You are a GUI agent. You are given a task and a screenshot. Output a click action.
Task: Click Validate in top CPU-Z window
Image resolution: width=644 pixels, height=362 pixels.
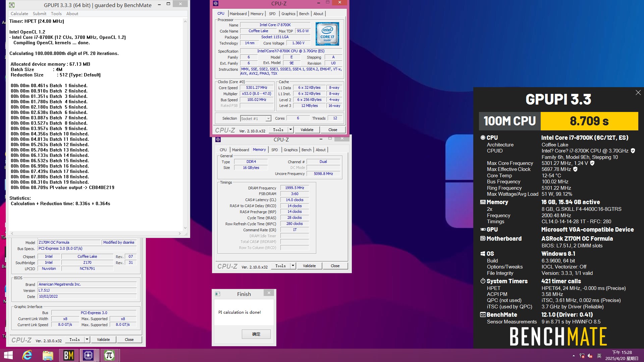pyautogui.click(x=307, y=130)
